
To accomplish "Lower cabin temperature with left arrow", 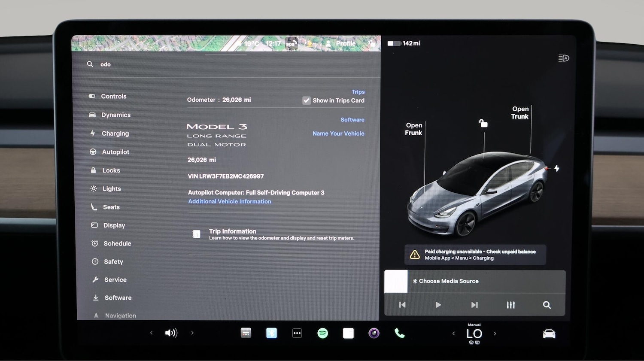I will [453, 334].
